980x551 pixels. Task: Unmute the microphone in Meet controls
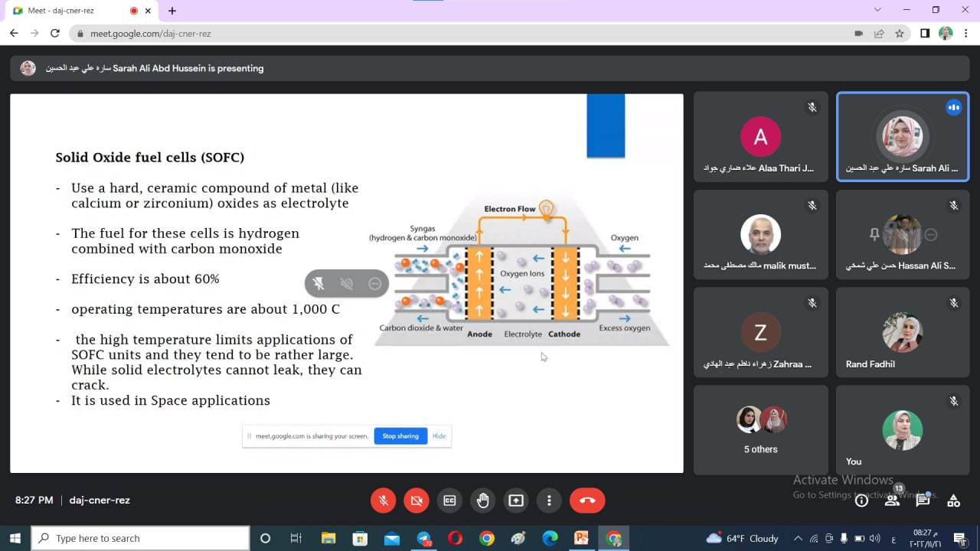tap(384, 500)
